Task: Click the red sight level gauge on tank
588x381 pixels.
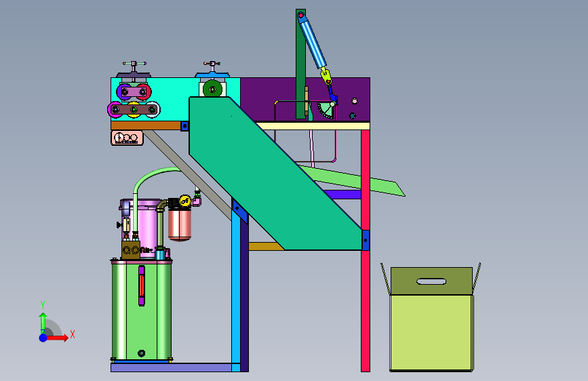Action: [x=141, y=286]
